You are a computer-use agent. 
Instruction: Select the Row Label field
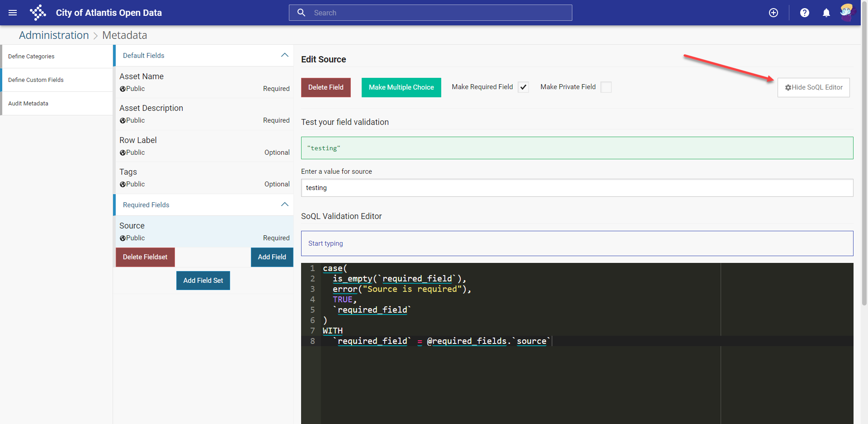pyautogui.click(x=204, y=146)
